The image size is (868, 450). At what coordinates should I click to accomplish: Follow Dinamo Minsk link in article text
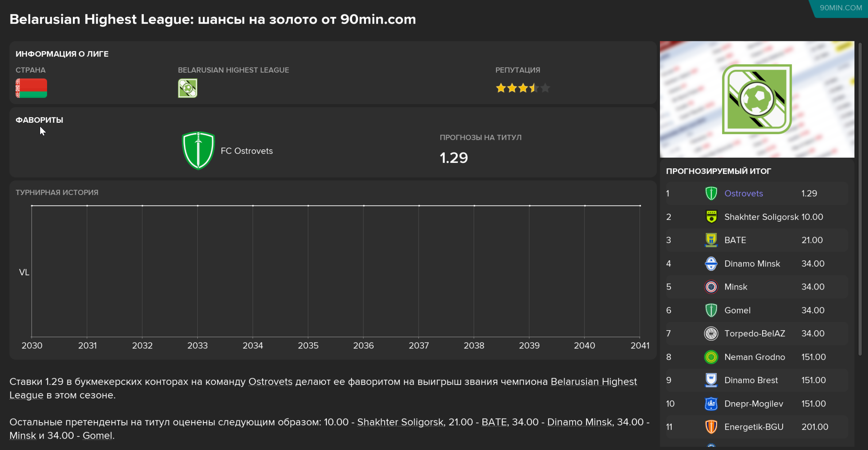pos(579,422)
